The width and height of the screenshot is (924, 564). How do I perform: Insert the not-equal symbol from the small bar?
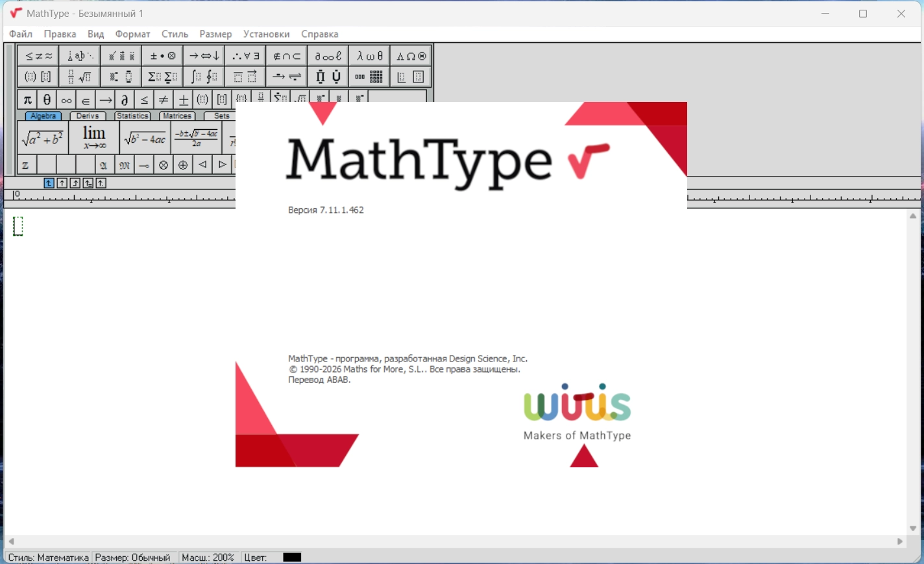tap(164, 100)
